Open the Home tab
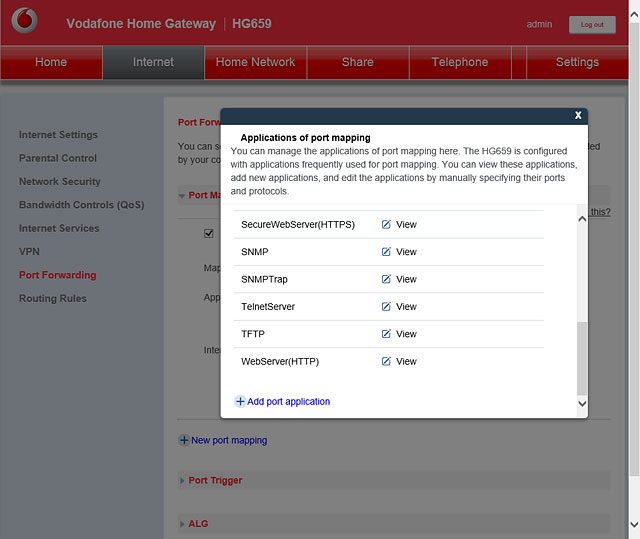The width and height of the screenshot is (640, 539). click(51, 62)
